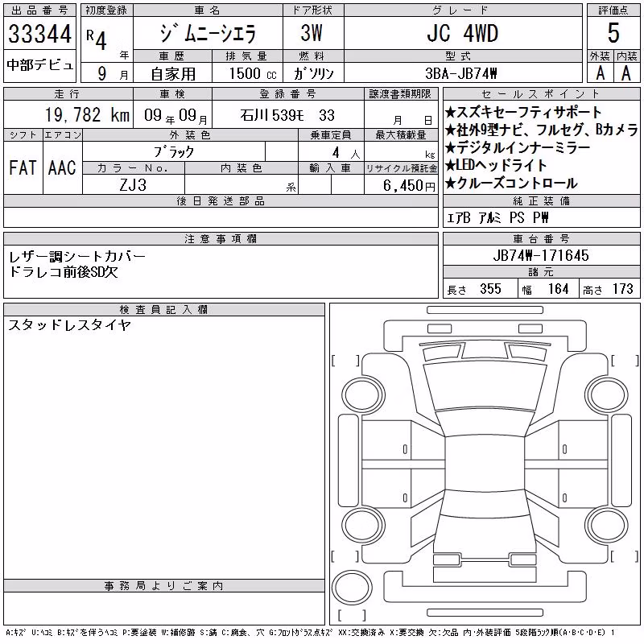The width and height of the screenshot is (644, 644).
Task: Click shift value FAT
Action: click(23, 167)
